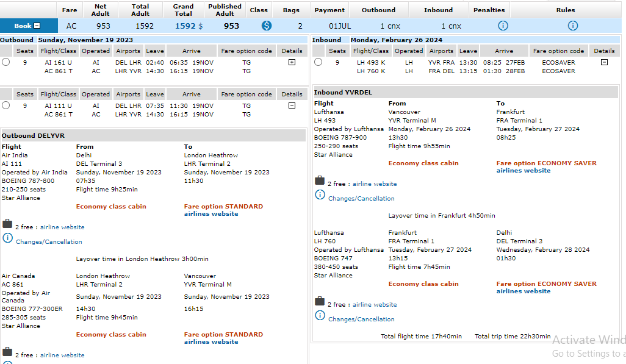
Task: Collapse details for AI 111 outbound flight
Action: (x=292, y=105)
